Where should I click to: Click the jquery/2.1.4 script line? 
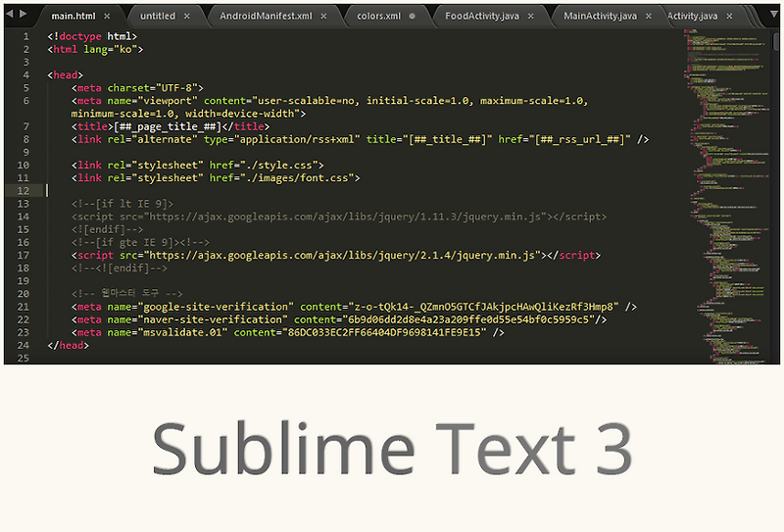point(335,255)
